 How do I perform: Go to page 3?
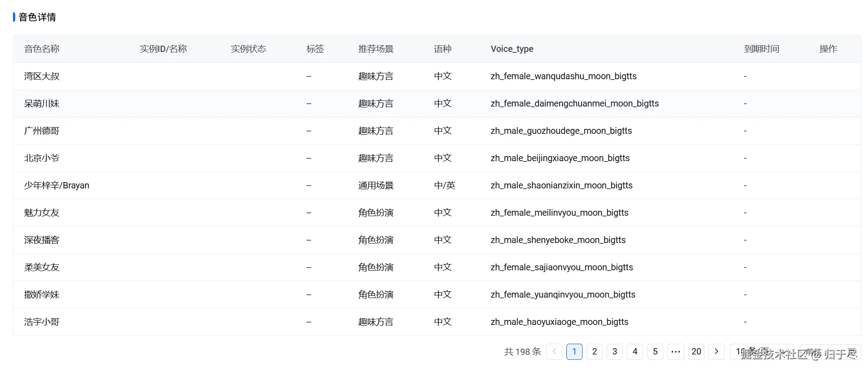coord(615,352)
